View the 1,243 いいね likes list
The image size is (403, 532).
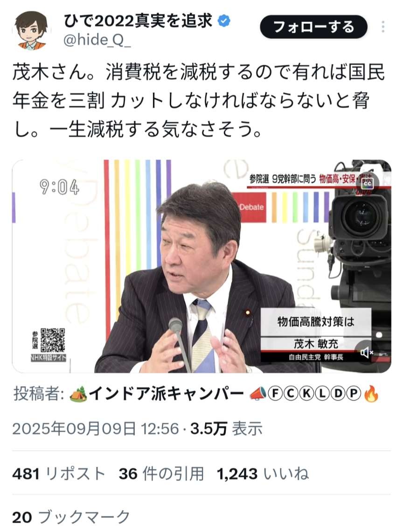tap(263, 473)
